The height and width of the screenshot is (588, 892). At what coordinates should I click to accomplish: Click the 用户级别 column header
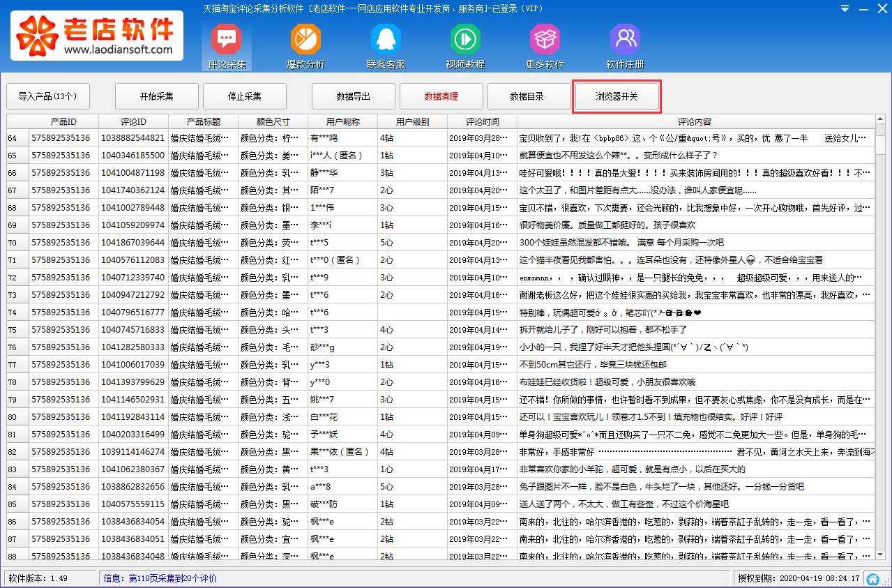[x=412, y=121]
